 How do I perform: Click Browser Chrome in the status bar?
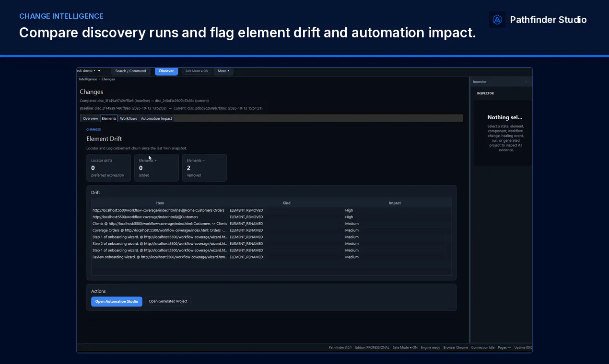[x=456, y=348]
